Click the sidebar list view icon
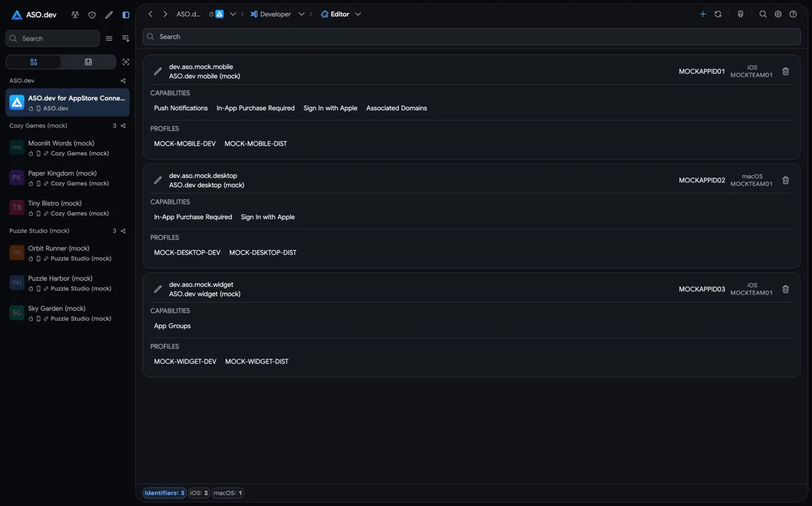 [x=109, y=38]
